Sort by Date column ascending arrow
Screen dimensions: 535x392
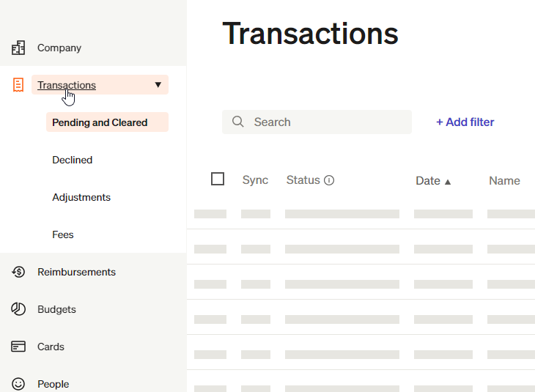(448, 182)
